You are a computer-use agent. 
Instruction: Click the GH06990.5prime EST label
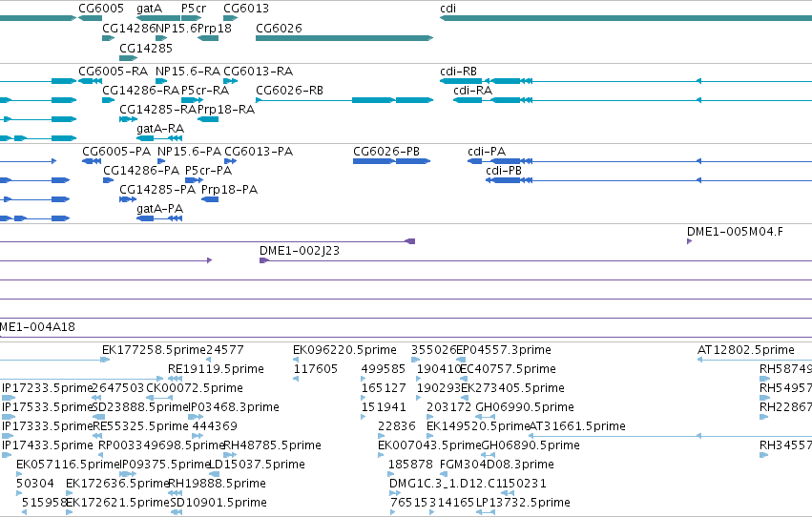tap(525, 407)
